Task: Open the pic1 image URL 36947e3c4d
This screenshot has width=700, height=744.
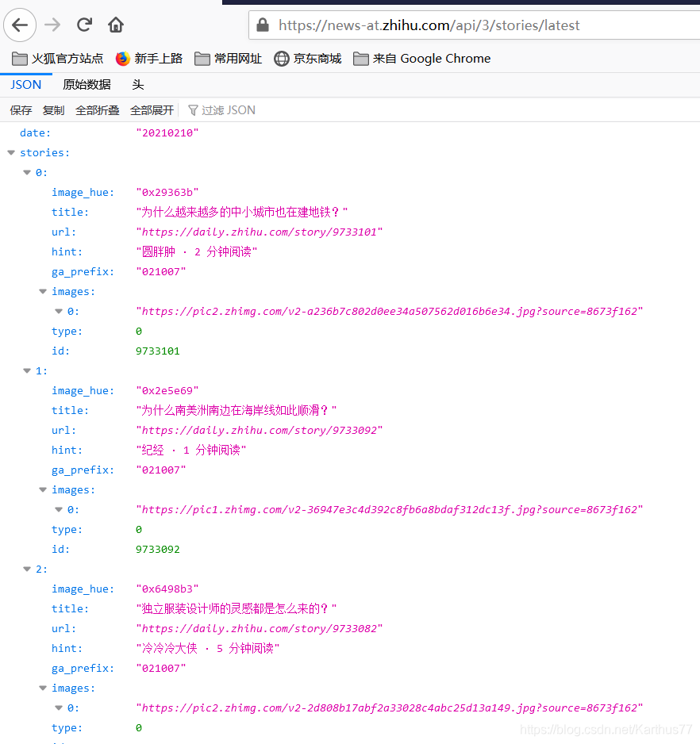Action: point(390,510)
